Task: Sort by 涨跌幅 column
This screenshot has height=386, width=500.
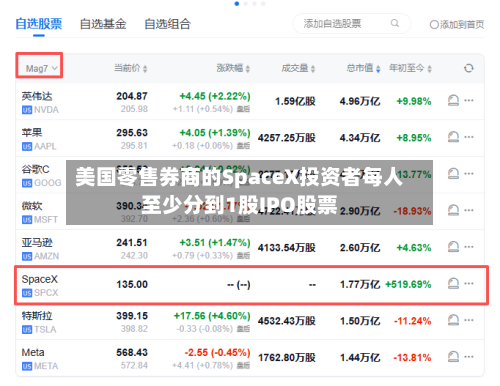Action: click(233, 68)
